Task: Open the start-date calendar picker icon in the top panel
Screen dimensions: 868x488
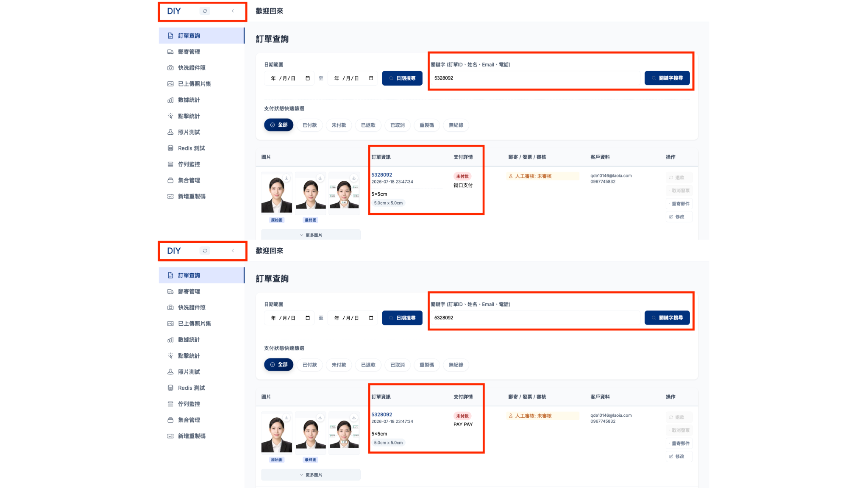Action: coord(308,78)
